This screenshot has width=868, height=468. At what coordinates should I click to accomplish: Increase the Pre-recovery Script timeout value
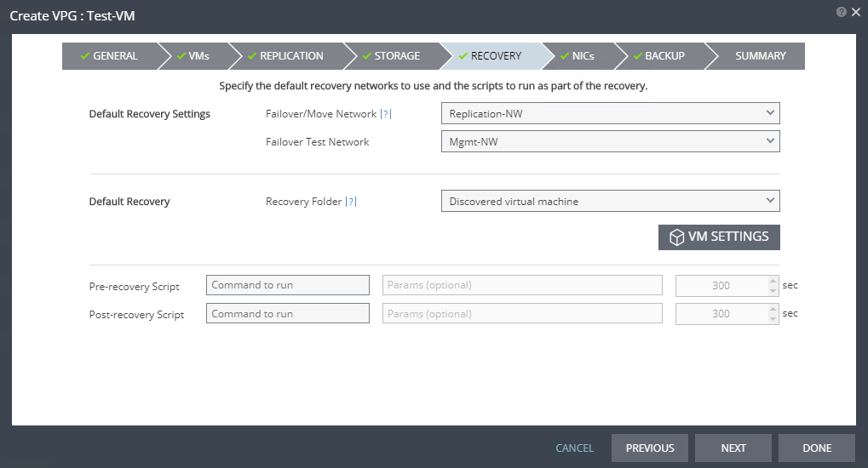tap(773, 281)
